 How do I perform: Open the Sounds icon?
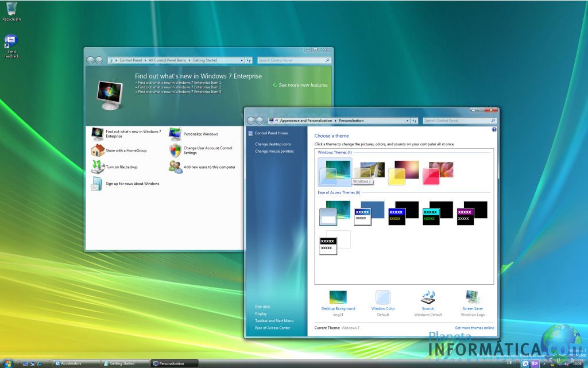[428, 297]
